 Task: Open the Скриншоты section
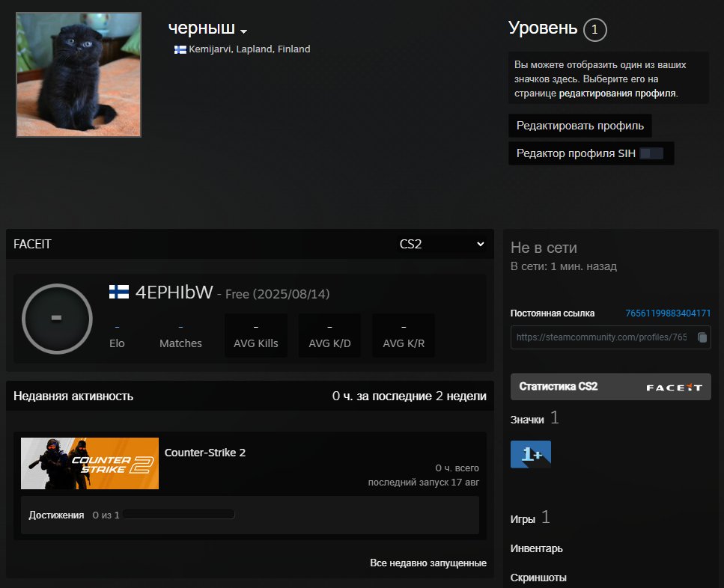[x=538, y=578]
